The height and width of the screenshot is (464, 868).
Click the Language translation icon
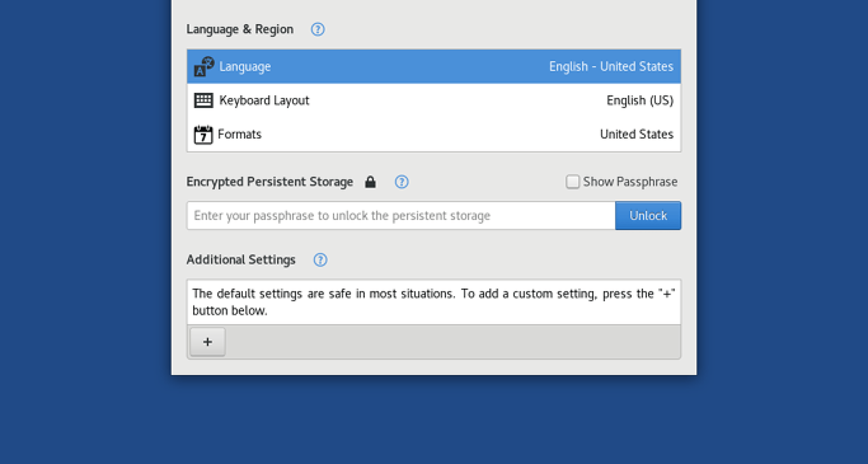(x=203, y=67)
